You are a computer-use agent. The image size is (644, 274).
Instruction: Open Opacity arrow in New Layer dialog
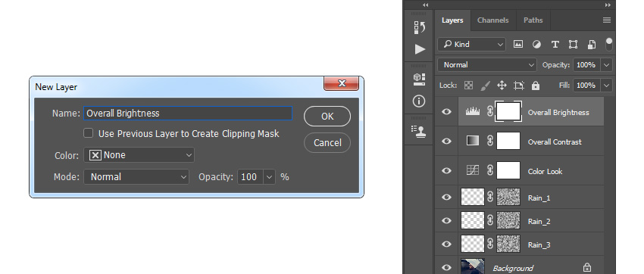pyautogui.click(x=270, y=177)
